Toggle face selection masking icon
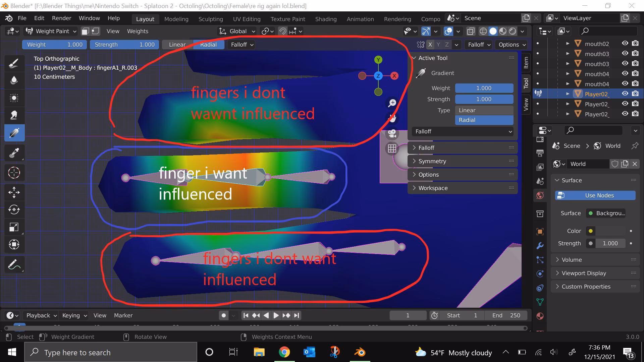This screenshot has height=362, width=644. tap(85, 31)
